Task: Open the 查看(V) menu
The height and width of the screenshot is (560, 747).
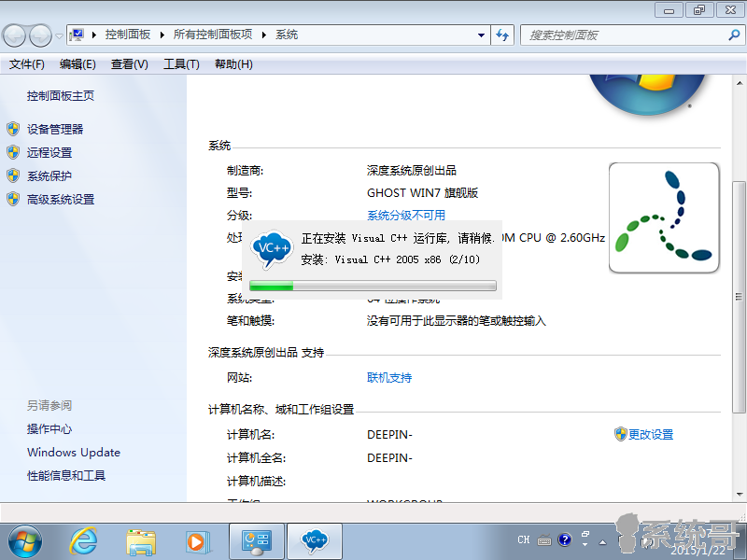Action: coord(130,64)
